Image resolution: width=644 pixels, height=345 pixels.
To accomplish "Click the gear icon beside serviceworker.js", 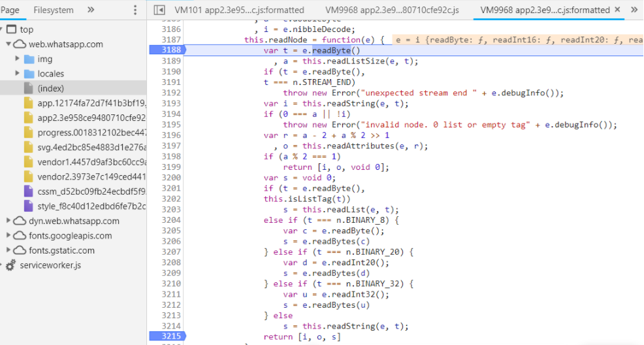I will [x=10, y=265].
